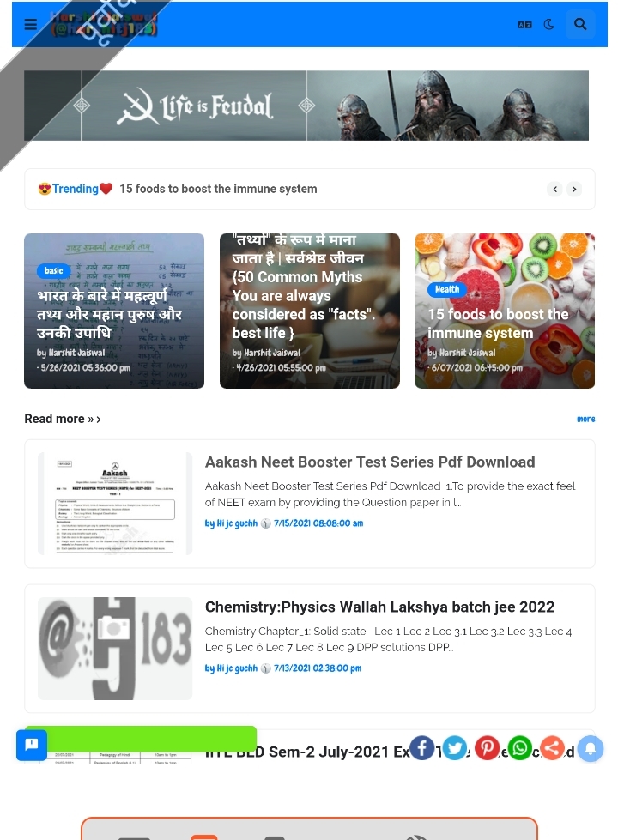This screenshot has height=840, width=618.
Task: Select the basic category tag
Action: tap(53, 270)
